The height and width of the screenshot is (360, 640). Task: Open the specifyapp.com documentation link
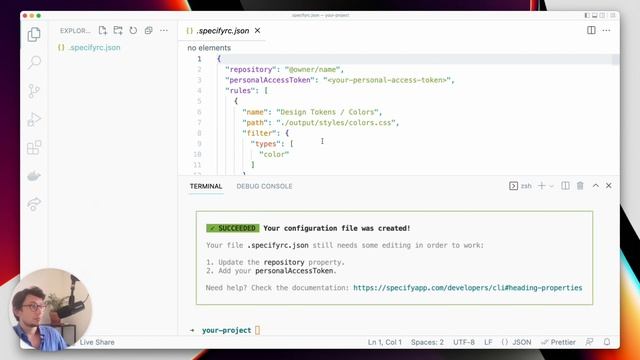tap(468, 288)
